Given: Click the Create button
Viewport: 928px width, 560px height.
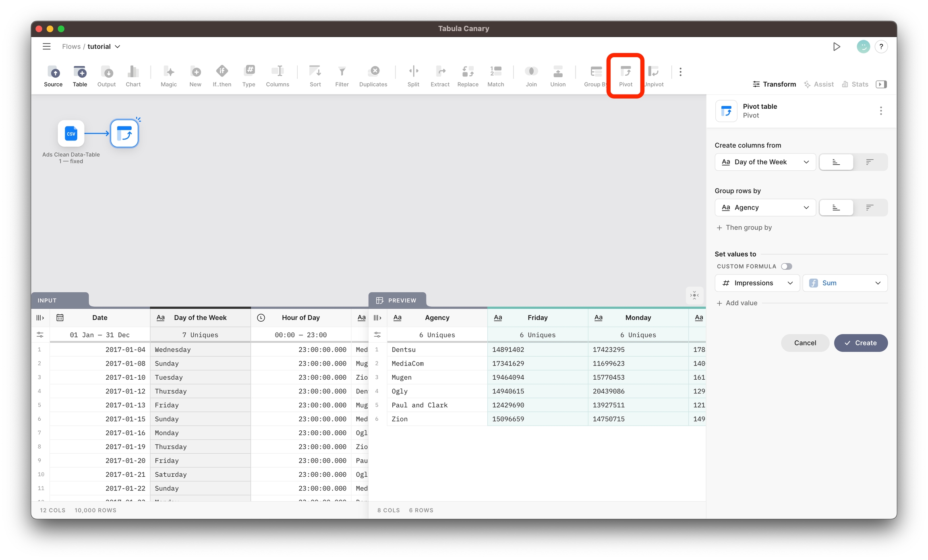Looking at the screenshot, I should [860, 343].
